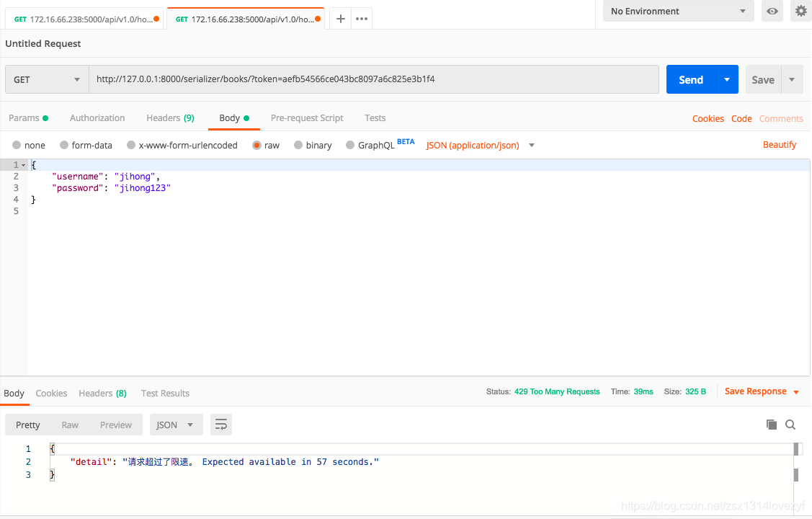The height and width of the screenshot is (519, 812).
Task: Select the raw body type
Action: pos(256,145)
